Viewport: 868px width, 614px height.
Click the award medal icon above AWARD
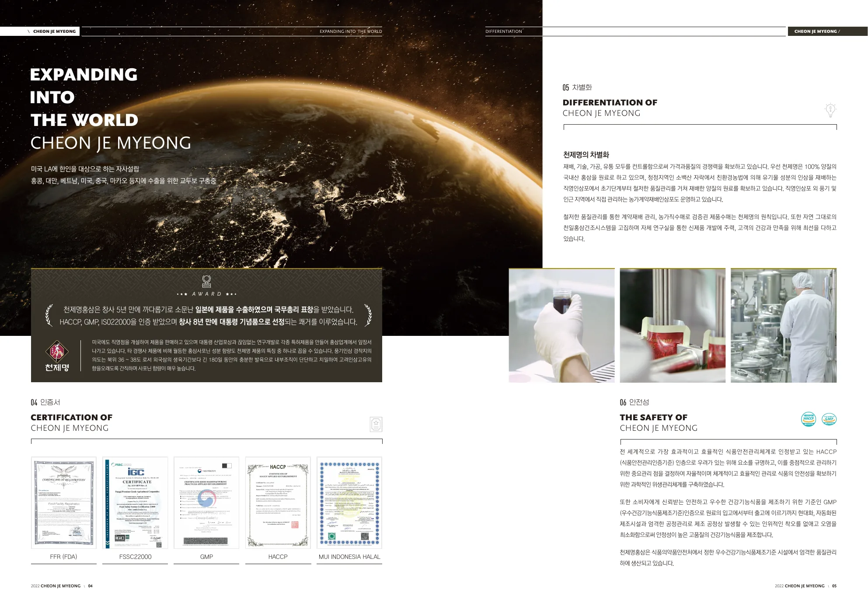coord(206,281)
